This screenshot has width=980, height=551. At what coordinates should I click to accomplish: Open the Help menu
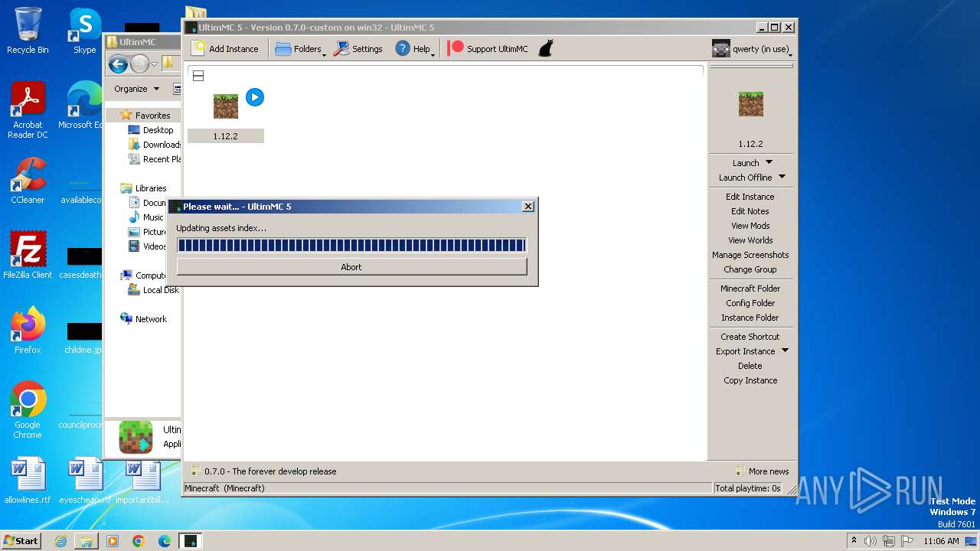point(414,48)
